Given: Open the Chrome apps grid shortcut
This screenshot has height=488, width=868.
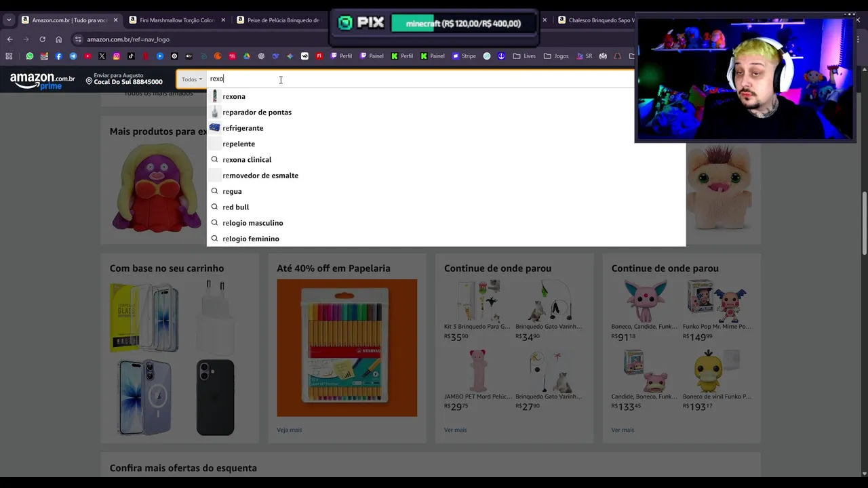Looking at the screenshot, I should pos(9,56).
